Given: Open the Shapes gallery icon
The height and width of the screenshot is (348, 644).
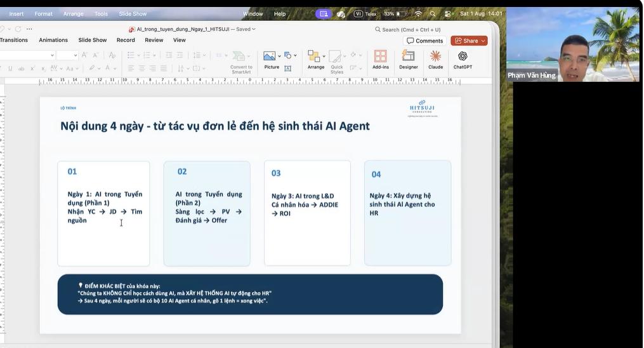Looking at the screenshot, I should pyautogui.click(x=287, y=55).
